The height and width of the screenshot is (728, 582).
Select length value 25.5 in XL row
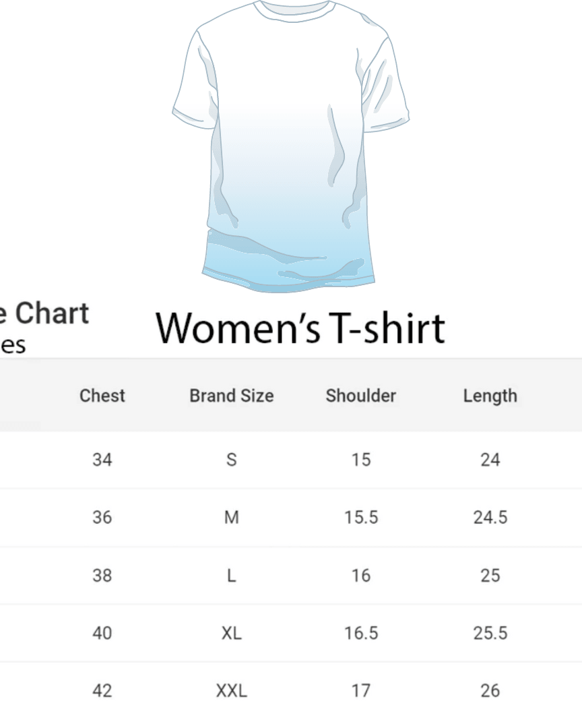pos(490,633)
